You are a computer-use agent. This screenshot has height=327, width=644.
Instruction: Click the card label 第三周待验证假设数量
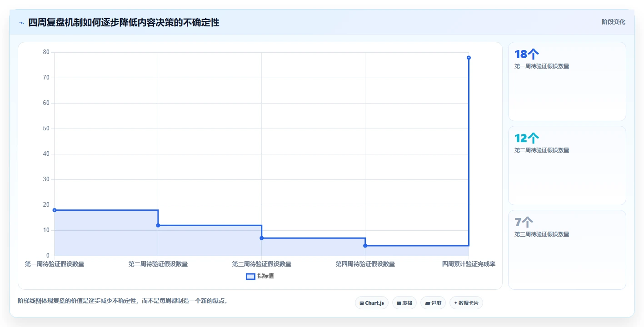pos(542,234)
